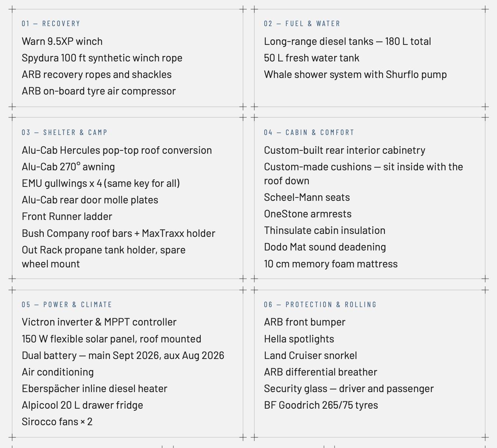497x448 pixels.
Task: Click 'BF Goodrich 265/75 tyres' entry
Action: coord(321,405)
